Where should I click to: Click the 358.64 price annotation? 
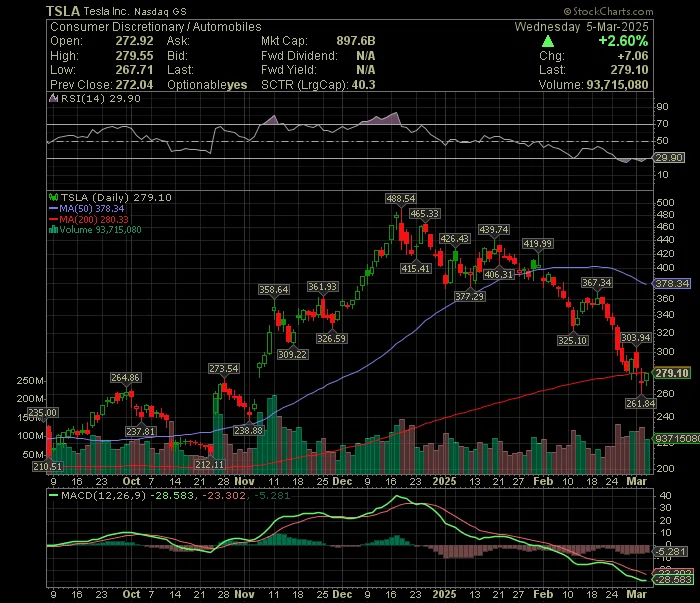[x=274, y=290]
